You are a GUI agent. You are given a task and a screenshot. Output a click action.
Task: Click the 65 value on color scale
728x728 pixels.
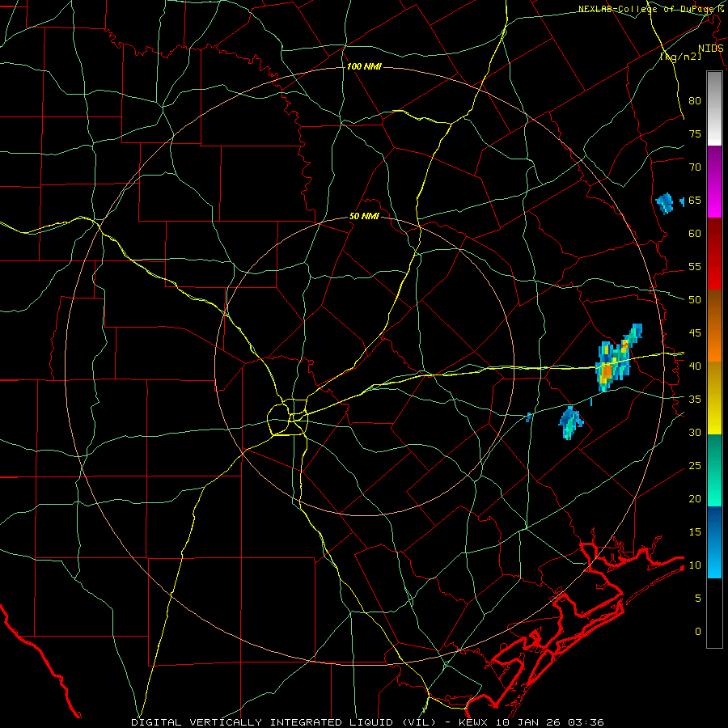point(695,201)
